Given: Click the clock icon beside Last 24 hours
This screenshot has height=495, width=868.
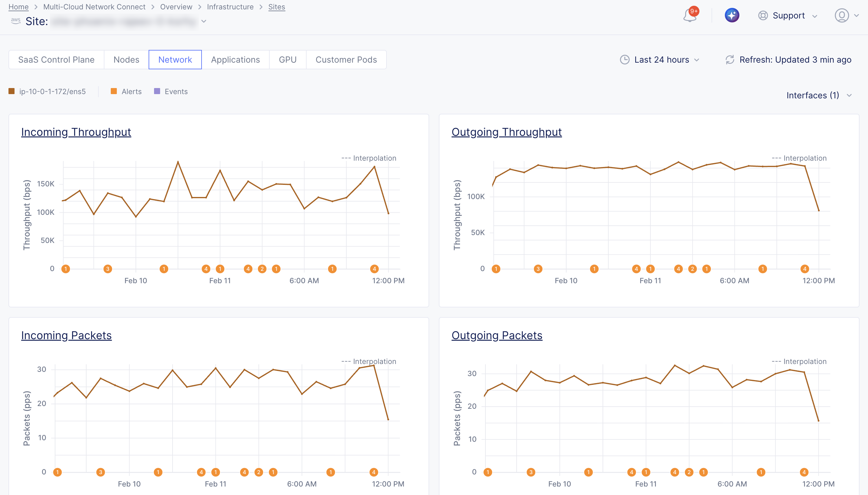Looking at the screenshot, I should click(x=625, y=60).
